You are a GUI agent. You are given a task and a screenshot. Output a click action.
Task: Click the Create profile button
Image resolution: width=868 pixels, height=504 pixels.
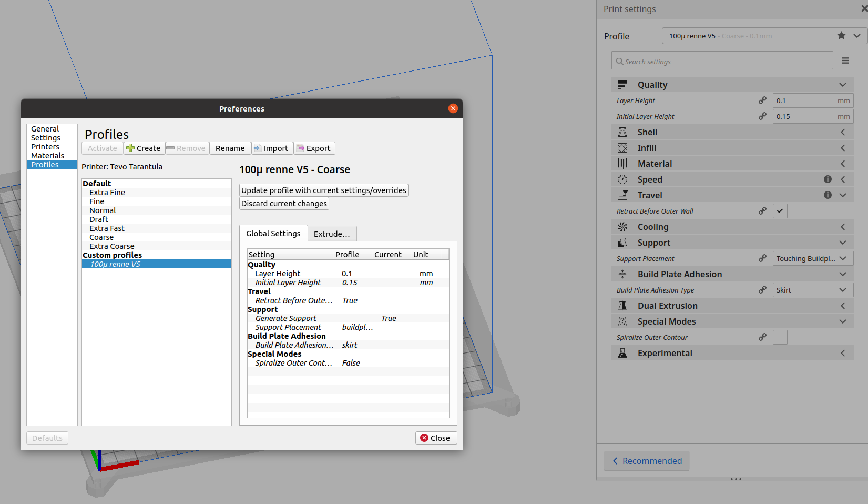coord(144,148)
